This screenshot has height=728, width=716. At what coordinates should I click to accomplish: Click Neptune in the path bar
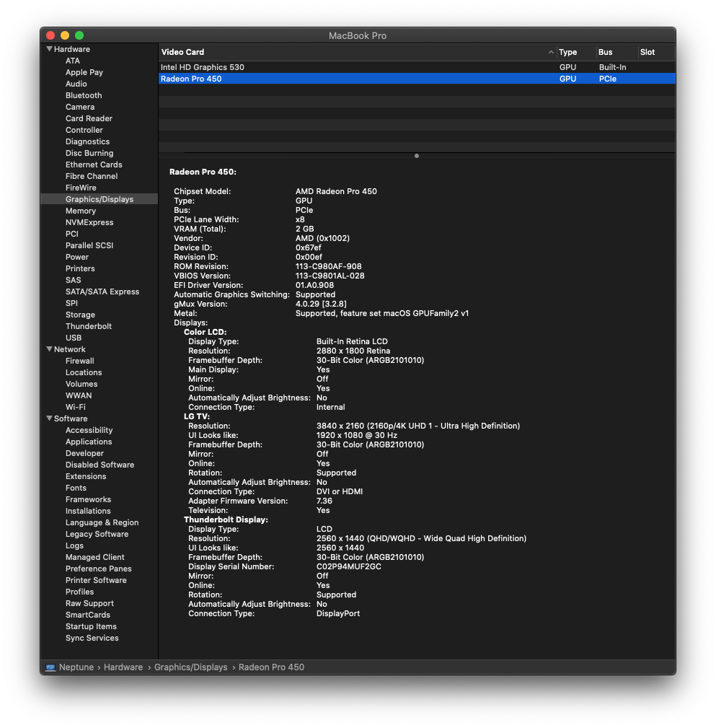point(76,667)
